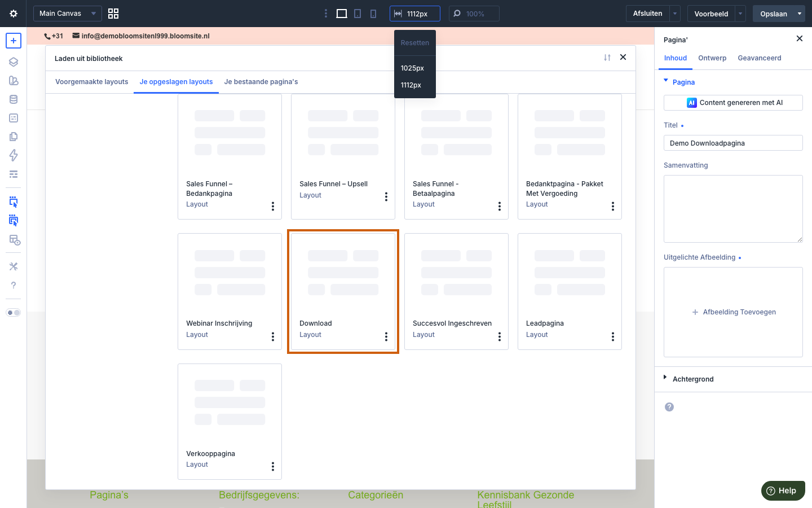Click the Opslaan button
Screen dimensions: 812x508
point(773,14)
